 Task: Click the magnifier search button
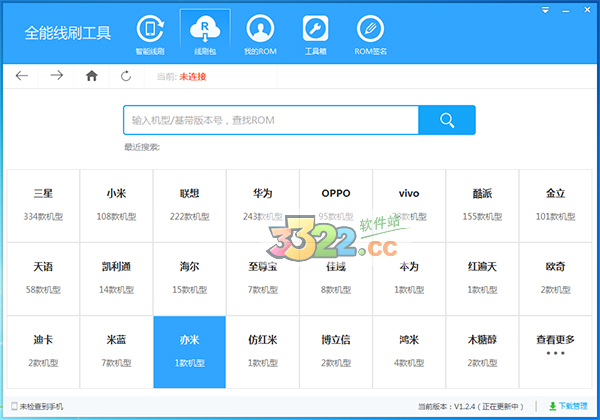(447, 120)
